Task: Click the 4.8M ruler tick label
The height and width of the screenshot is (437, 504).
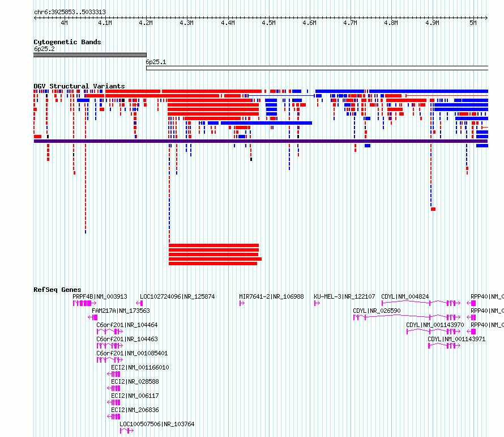Action: (391, 23)
